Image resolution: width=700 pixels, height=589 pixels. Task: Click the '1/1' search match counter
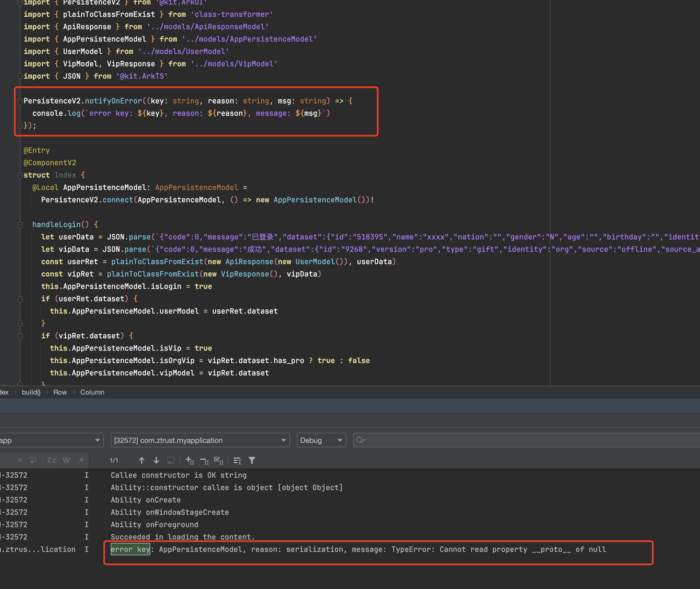(x=114, y=461)
